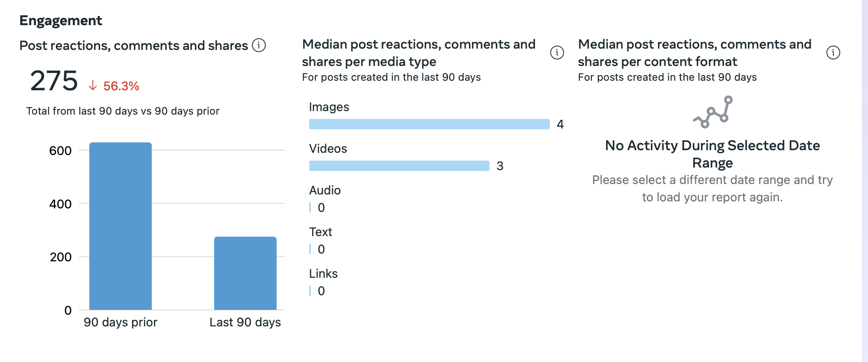Click the no-activity line graph icon

[713, 112]
